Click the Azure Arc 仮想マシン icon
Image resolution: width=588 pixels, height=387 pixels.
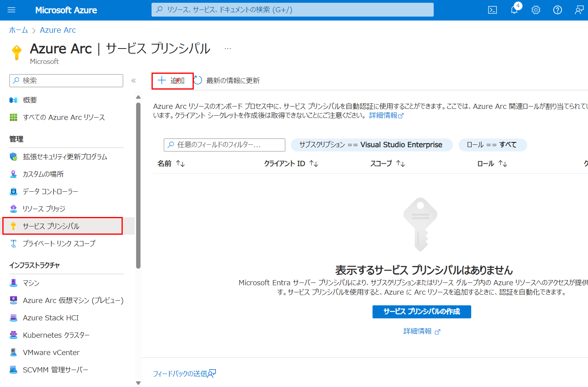pyautogui.click(x=13, y=300)
